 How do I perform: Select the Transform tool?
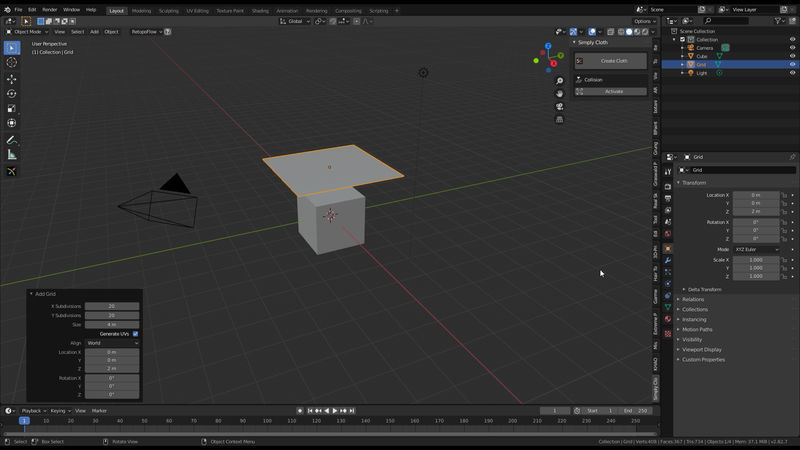(12, 123)
